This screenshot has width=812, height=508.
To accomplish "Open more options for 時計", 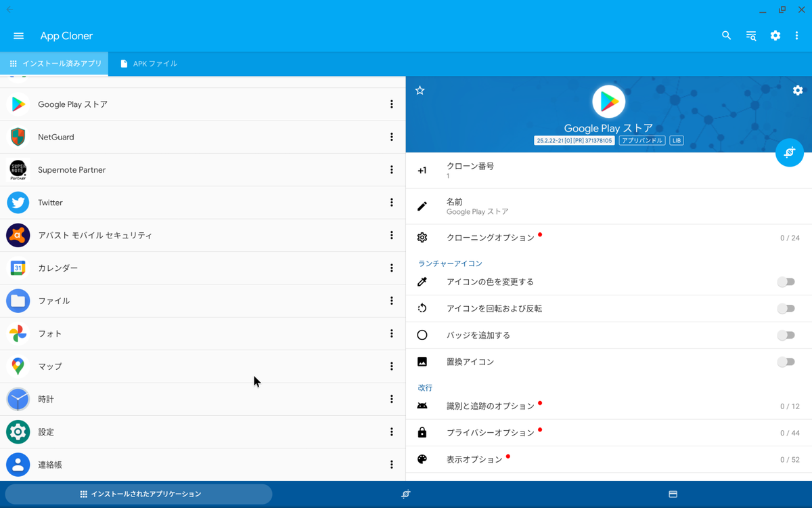I will click(391, 399).
